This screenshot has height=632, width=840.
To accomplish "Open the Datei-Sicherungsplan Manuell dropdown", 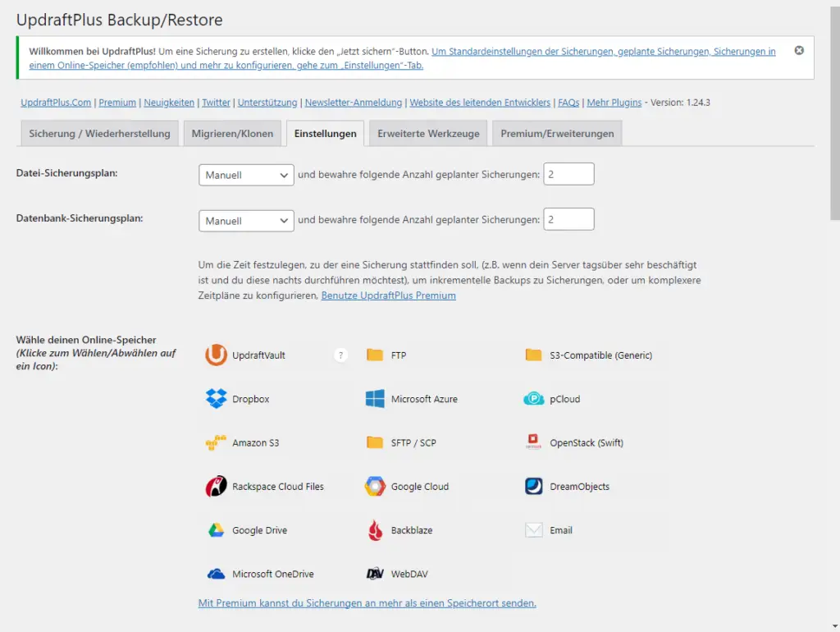I will pos(246,176).
